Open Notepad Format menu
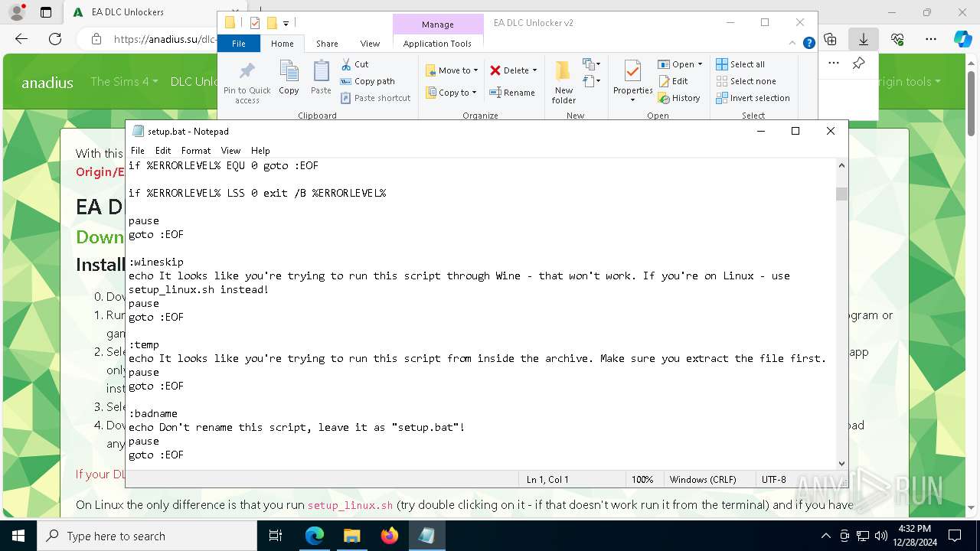980x551 pixels. pos(196,151)
